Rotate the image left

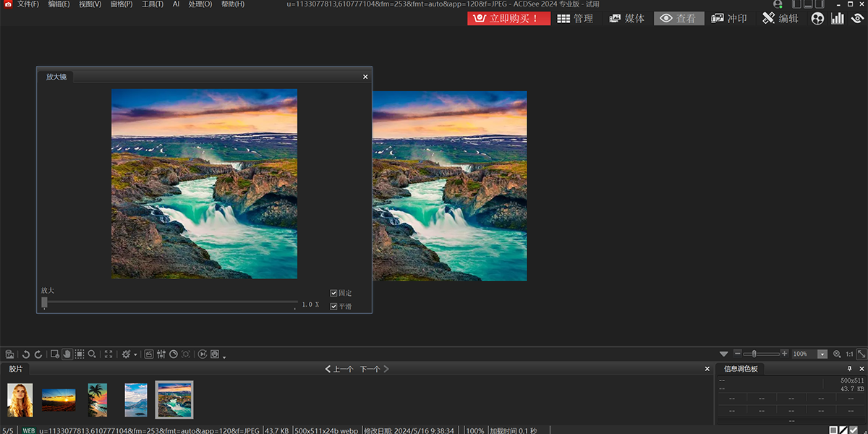26,354
